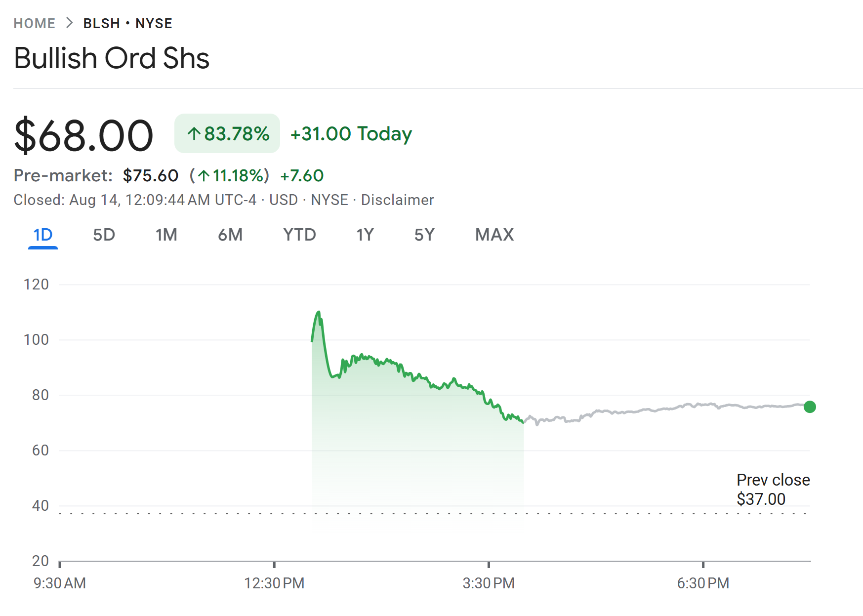863x616 pixels.
Task: Select the YTD chart range tab
Action: point(299,235)
